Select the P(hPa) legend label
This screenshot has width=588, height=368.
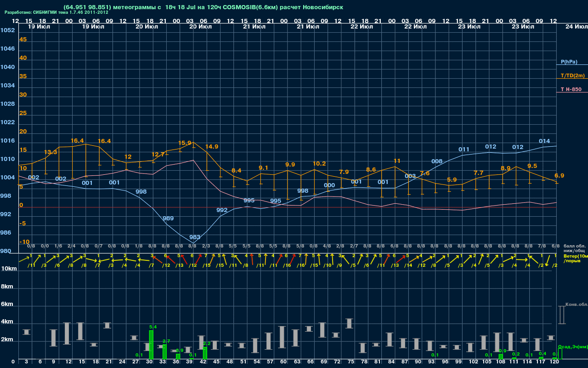pyautogui.click(x=569, y=62)
